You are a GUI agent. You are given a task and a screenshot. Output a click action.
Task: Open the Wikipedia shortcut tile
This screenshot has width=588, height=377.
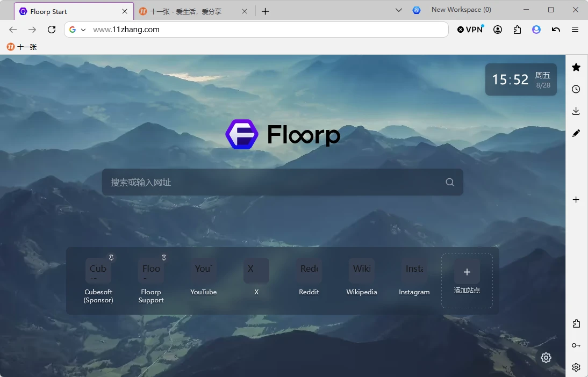[x=362, y=277]
